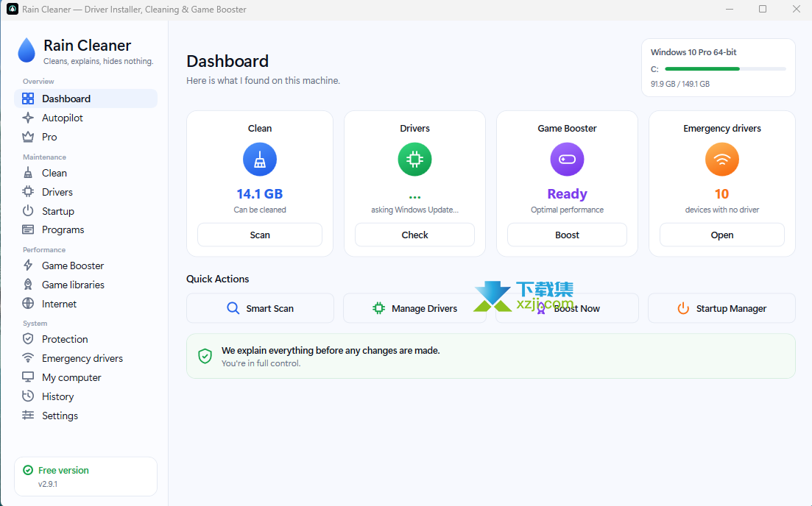
Task: Open Startup Manager quick action
Action: 721,308
